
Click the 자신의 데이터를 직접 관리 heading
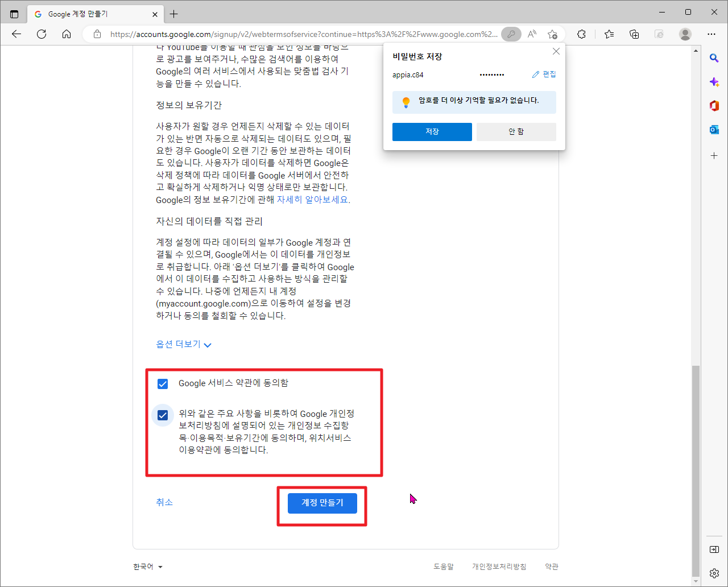pos(209,221)
